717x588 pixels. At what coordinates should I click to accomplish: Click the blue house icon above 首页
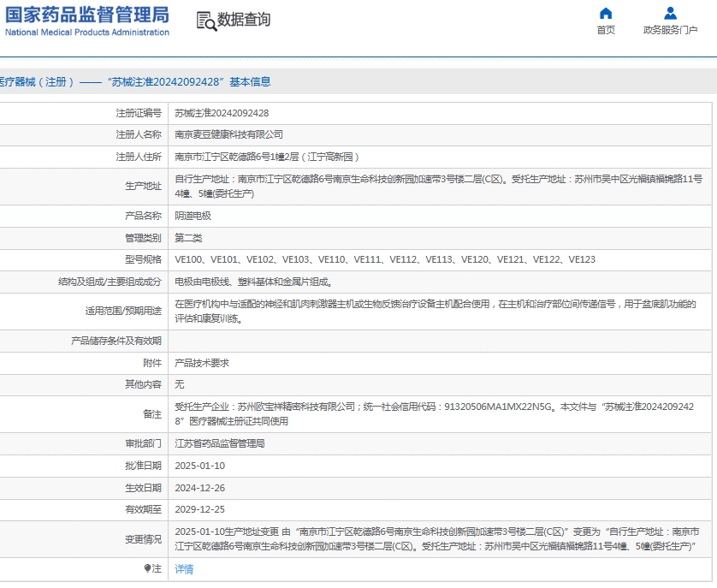tap(605, 13)
